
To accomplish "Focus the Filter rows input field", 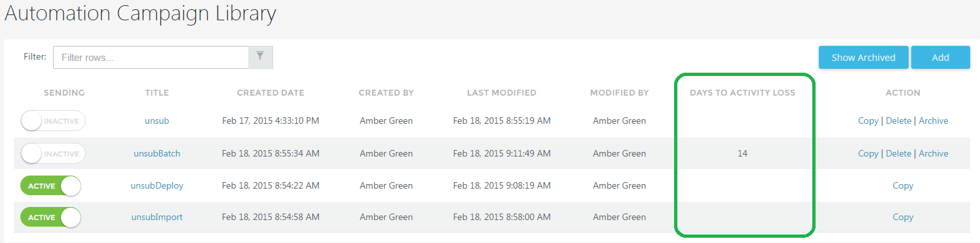I will click(151, 58).
